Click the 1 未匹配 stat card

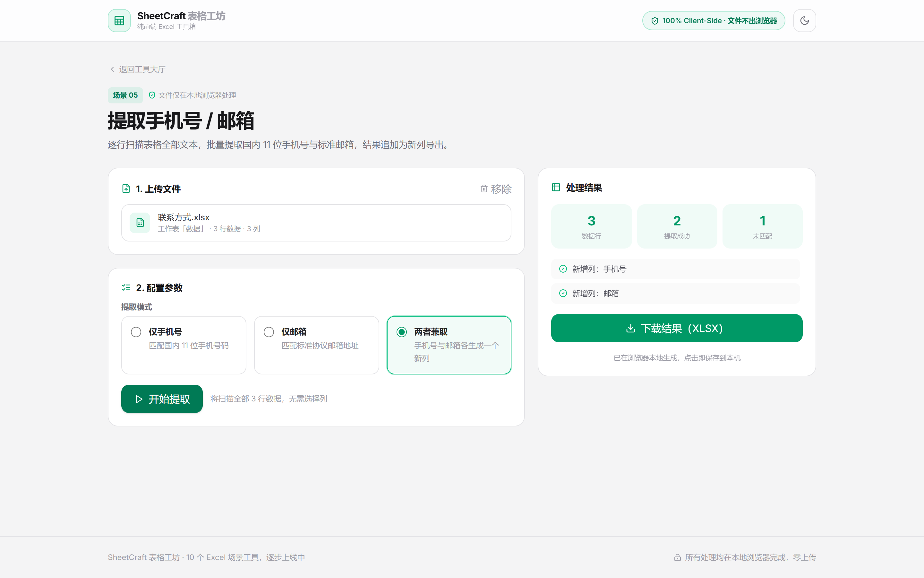pos(763,226)
